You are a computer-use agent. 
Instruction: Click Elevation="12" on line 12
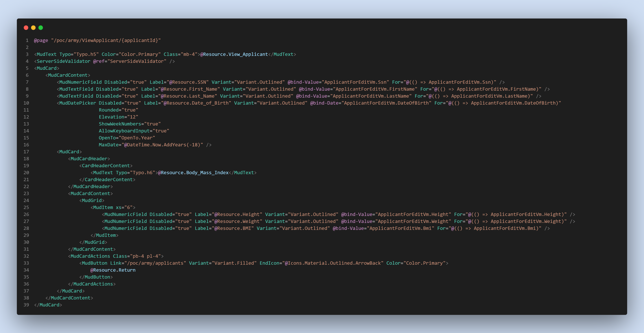[x=119, y=117]
